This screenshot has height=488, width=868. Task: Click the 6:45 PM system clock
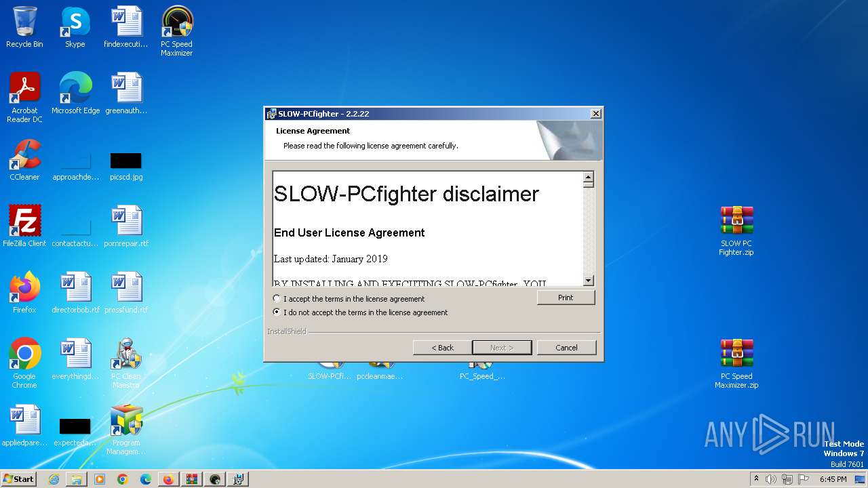pyautogui.click(x=833, y=479)
